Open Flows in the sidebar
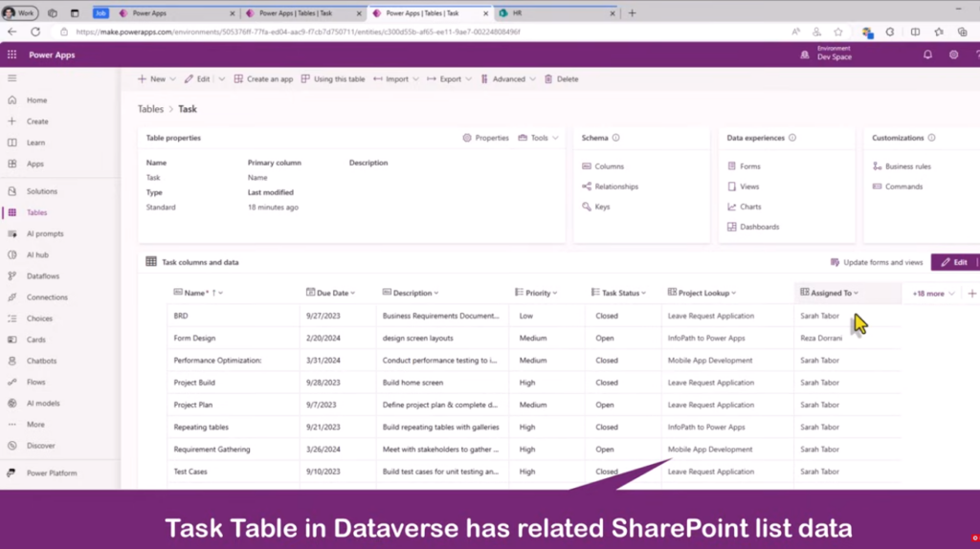 [x=36, y=382]
